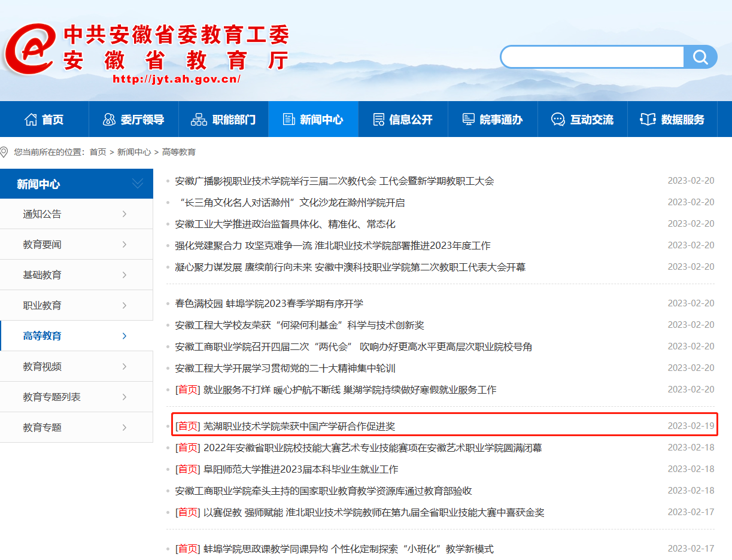Click the open book icon beside 数据服务

pos(648,120)
